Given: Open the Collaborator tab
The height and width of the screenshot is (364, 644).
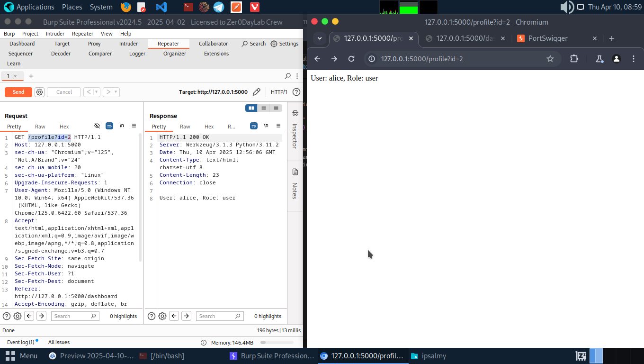Looking at the screenshot, I should [213, 44].
